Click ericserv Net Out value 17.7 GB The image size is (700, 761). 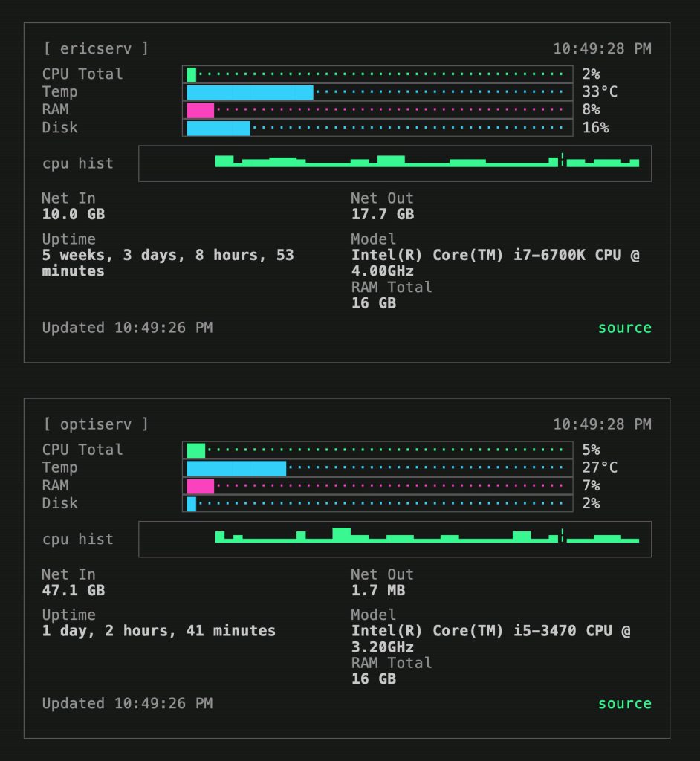382,215
